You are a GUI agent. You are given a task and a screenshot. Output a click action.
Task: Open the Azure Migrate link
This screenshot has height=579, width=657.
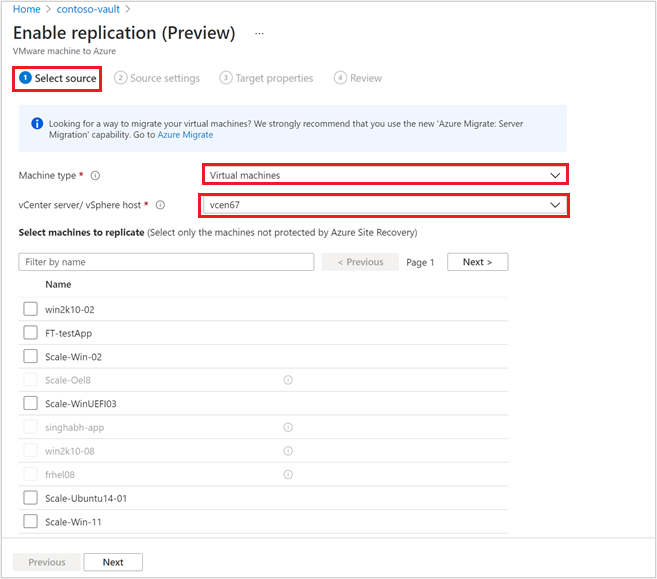185,135
